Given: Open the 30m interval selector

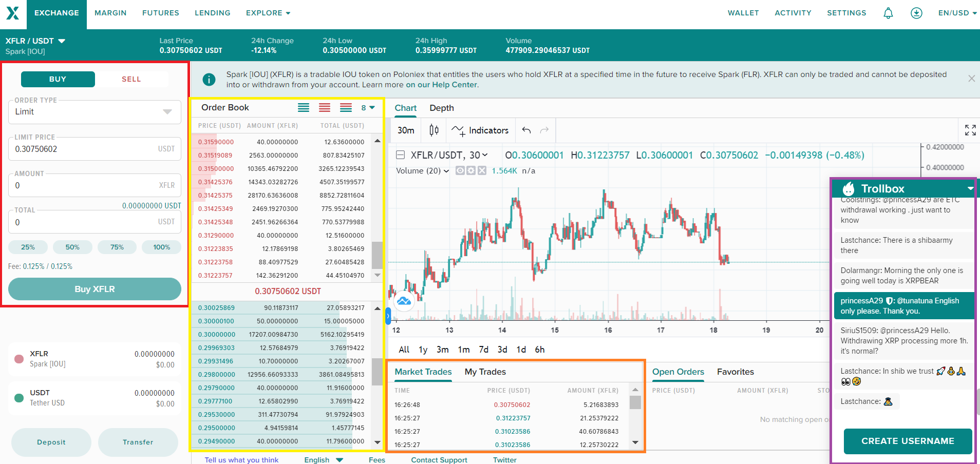Looking at the screenshot, I should click(x=406, y=130).
